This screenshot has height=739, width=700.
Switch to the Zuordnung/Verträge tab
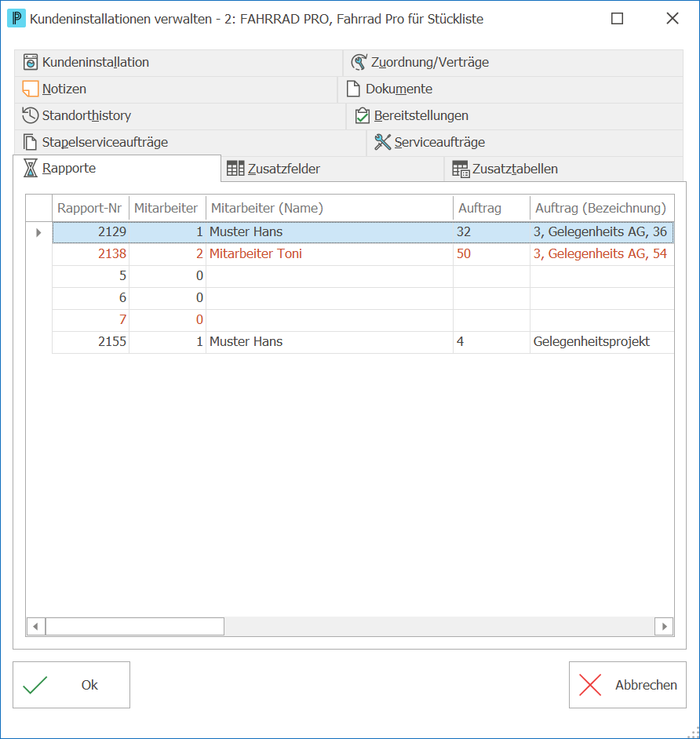[x=513, y=63]
